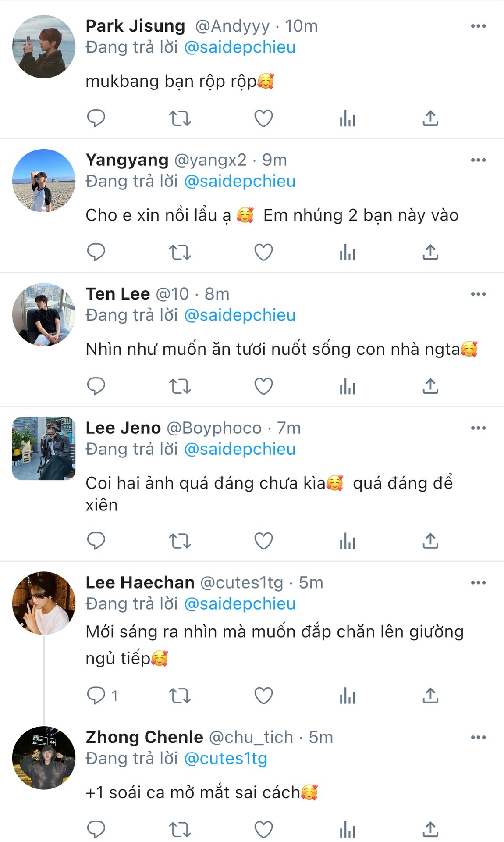View analytics on Lee Jeno's tweet
Viewport: 504px width, 842px height.
coord(347,541)
